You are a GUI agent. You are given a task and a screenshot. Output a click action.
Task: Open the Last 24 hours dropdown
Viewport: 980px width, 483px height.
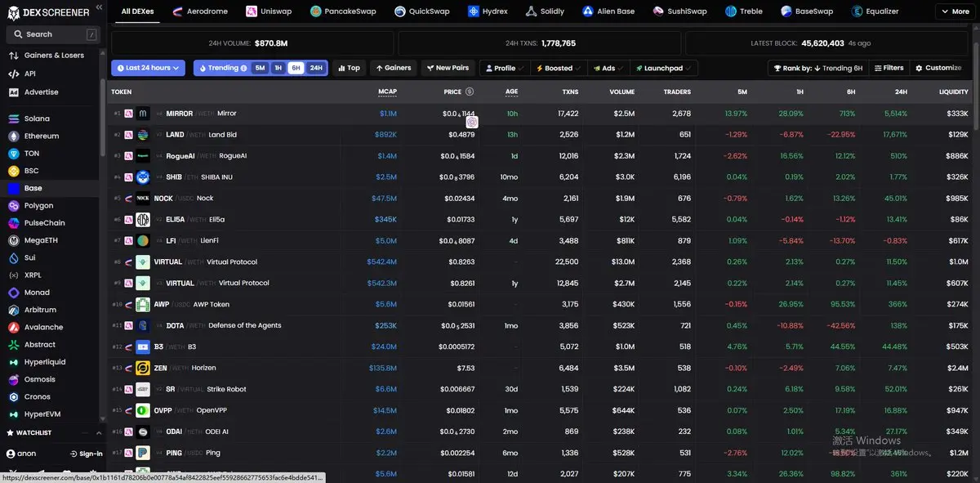pos(148,68)
